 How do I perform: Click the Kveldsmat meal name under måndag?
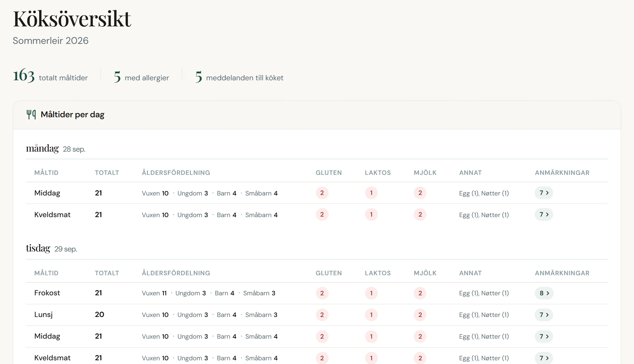click(x=52, y=214)
